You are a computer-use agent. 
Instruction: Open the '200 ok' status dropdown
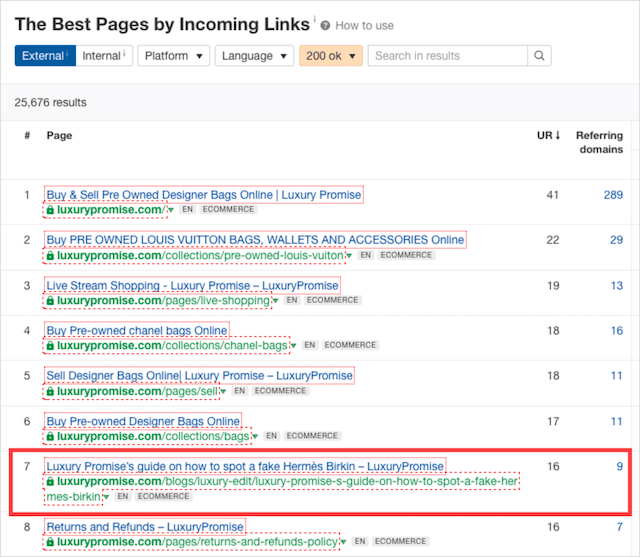click(330, 56)
